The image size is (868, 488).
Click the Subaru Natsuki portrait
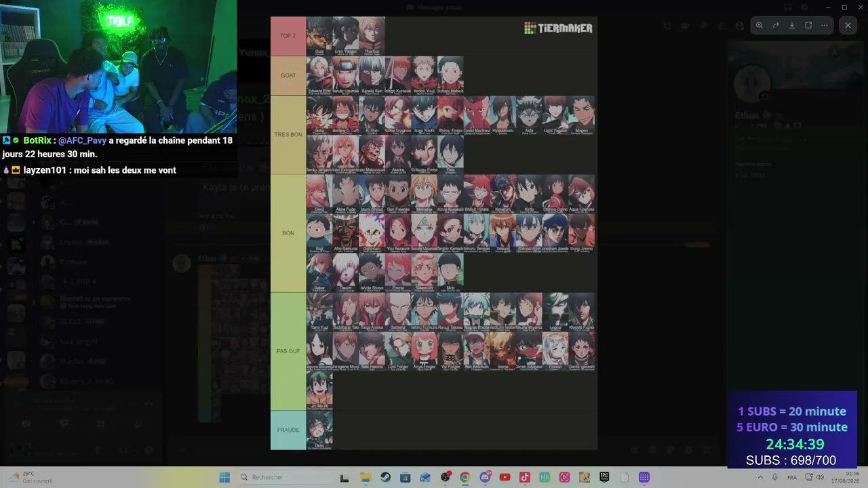tap(451, 75)
